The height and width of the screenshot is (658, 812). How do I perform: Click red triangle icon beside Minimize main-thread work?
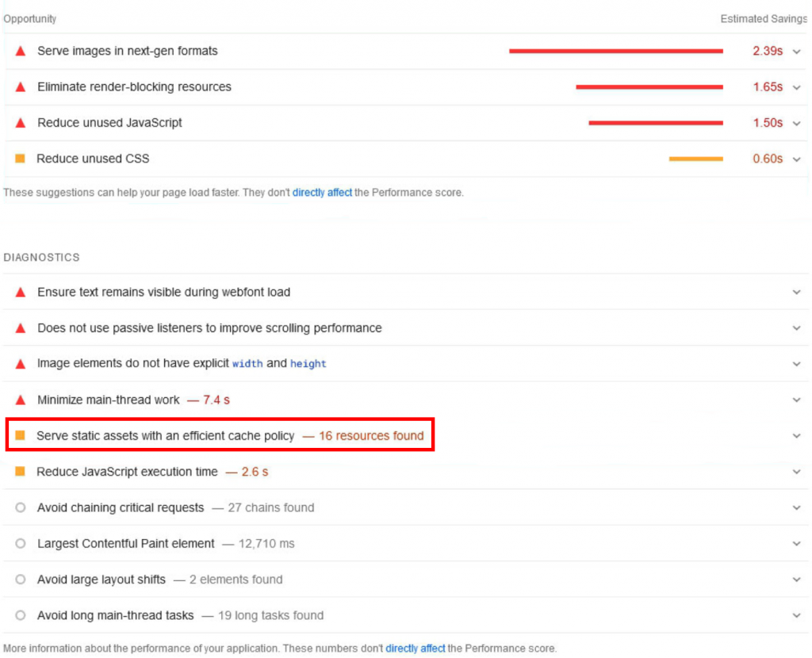coord(21,400)
